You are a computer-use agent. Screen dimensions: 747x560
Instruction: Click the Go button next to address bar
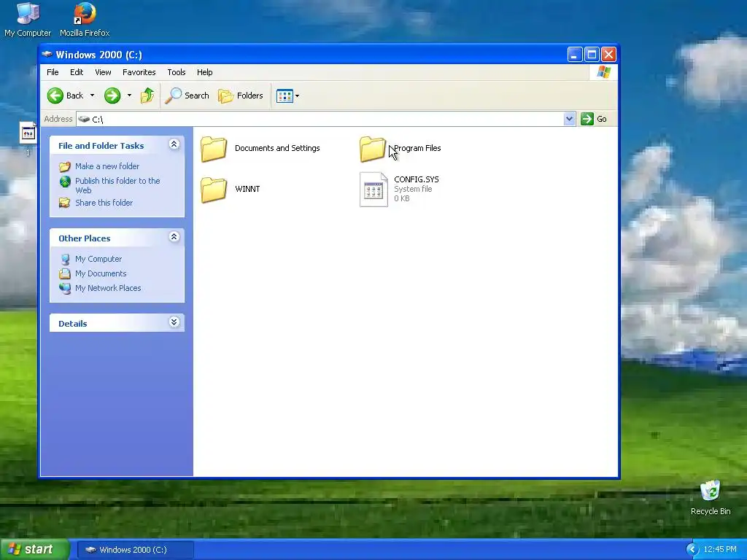(594, 119)
